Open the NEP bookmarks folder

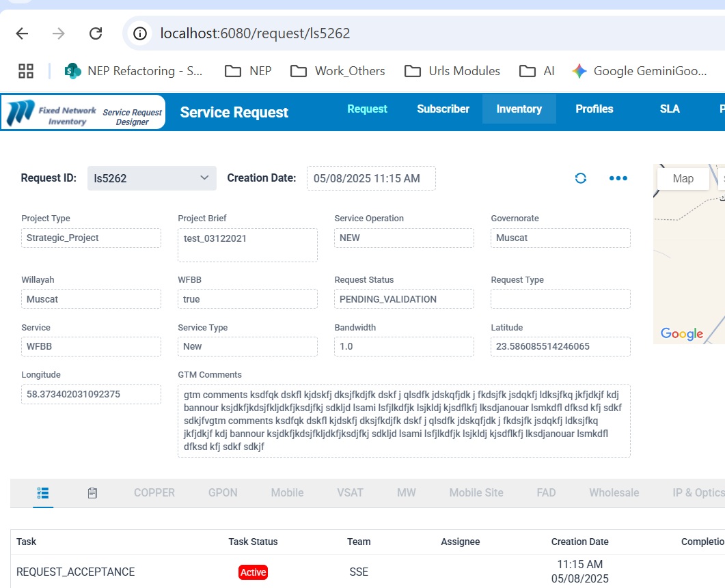tap(249, 71)
